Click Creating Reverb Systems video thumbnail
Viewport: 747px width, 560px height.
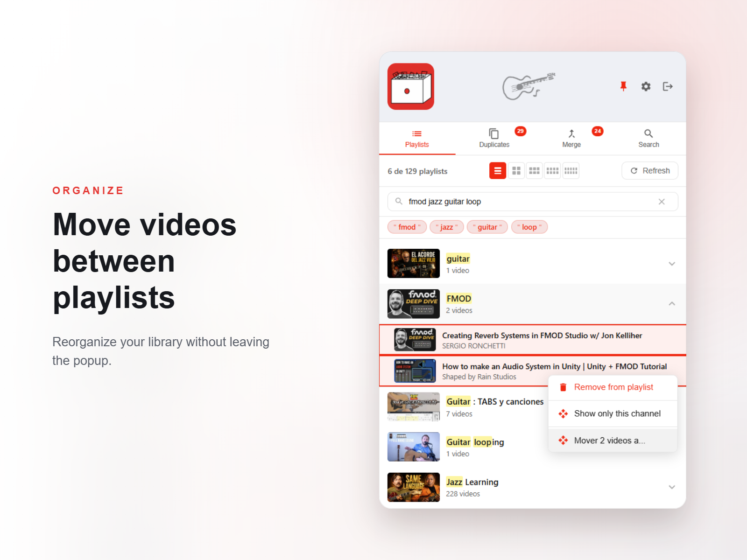tap(415, 340)
